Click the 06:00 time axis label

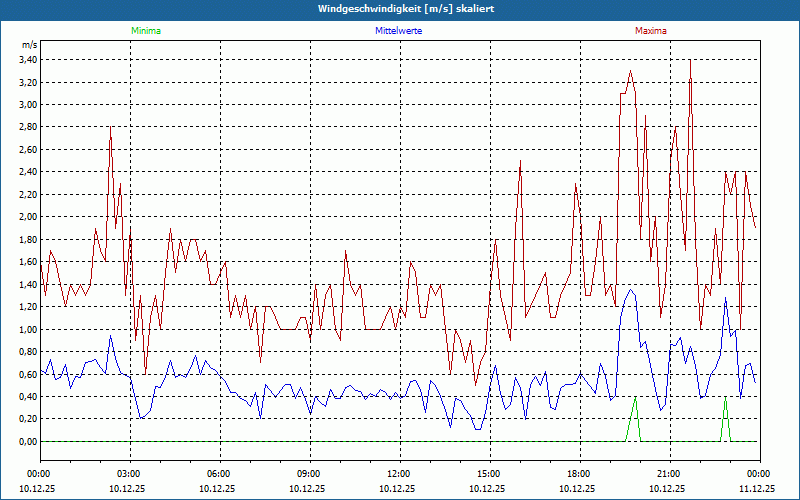[x=217, y=474]
